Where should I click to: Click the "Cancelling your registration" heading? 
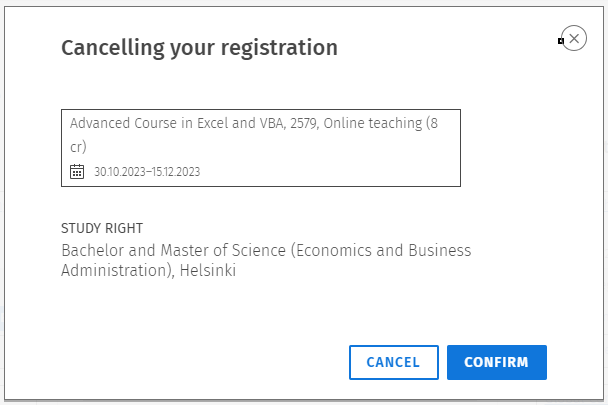pos(200,47)
